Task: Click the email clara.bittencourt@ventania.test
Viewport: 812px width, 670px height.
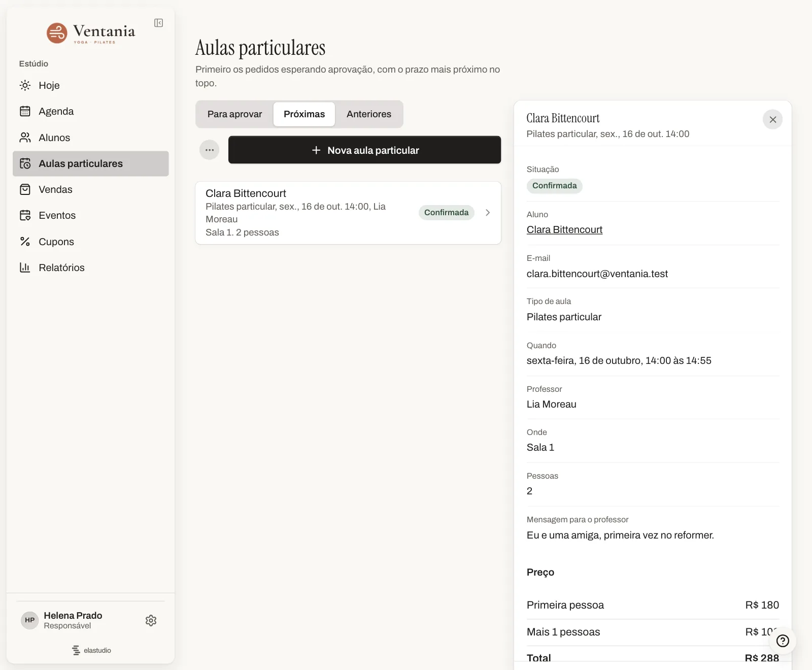Action: (x=597, y=274)
